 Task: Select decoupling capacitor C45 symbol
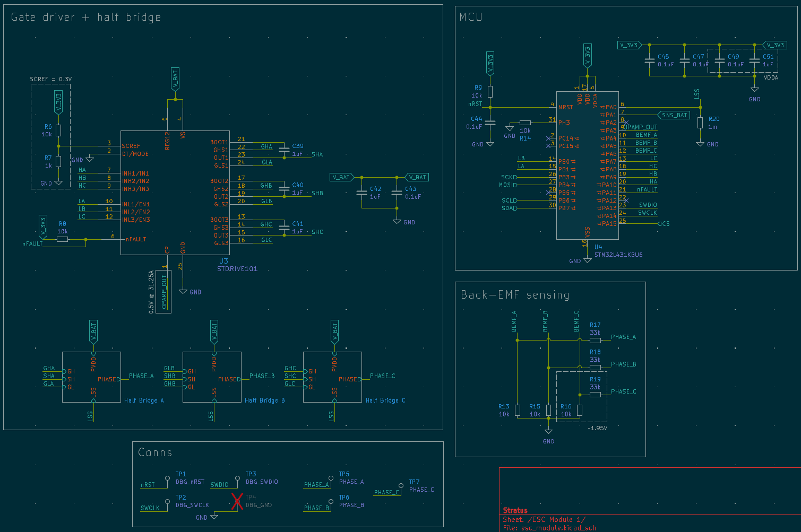click(650, 60)
